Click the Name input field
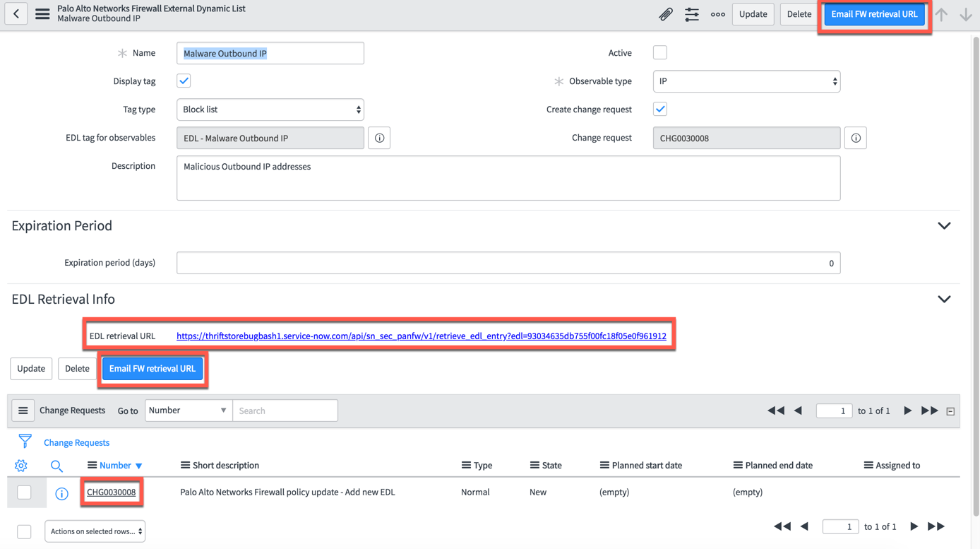Image resolution: width=980 pixels, height=549 pixels. coord(270,53)
